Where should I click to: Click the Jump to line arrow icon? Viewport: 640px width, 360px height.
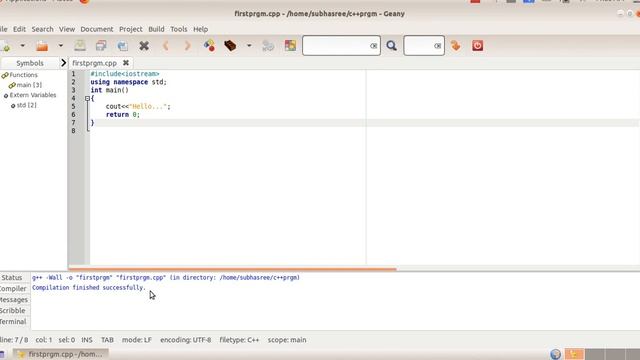pos(456,46)
